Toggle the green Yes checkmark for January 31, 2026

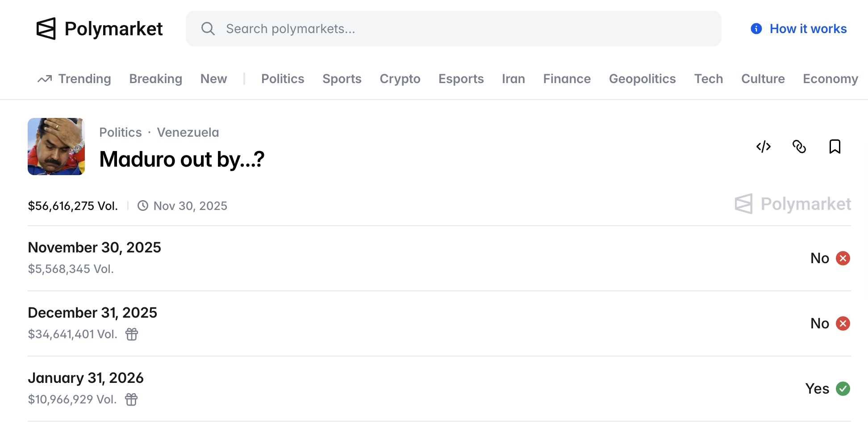pyautogui.click(x=843, y=389)
